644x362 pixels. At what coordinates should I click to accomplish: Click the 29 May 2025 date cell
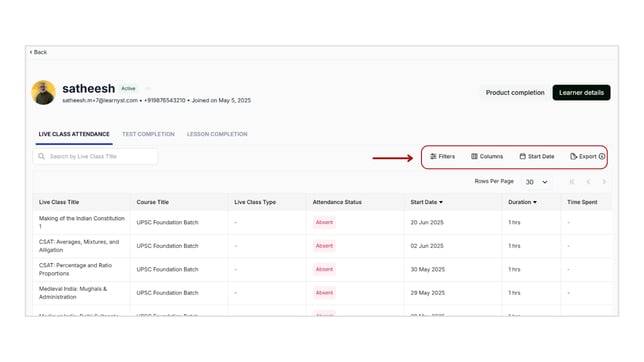428,293
